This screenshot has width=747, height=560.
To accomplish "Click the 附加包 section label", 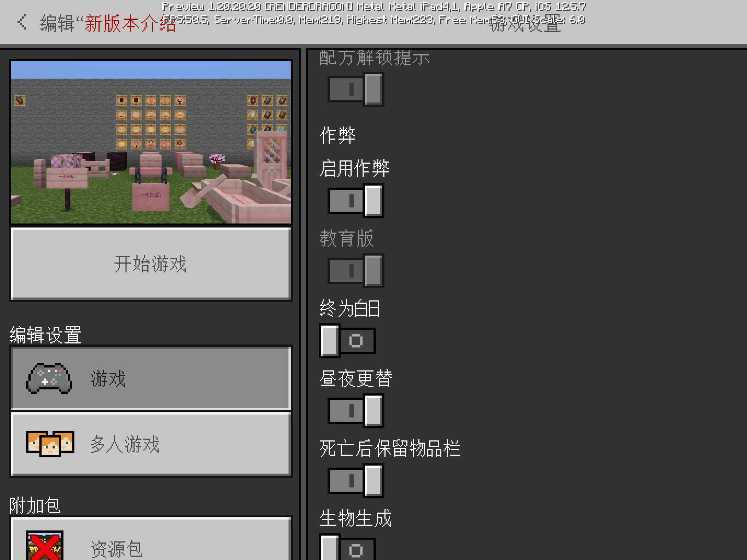I will click(35, 506).
